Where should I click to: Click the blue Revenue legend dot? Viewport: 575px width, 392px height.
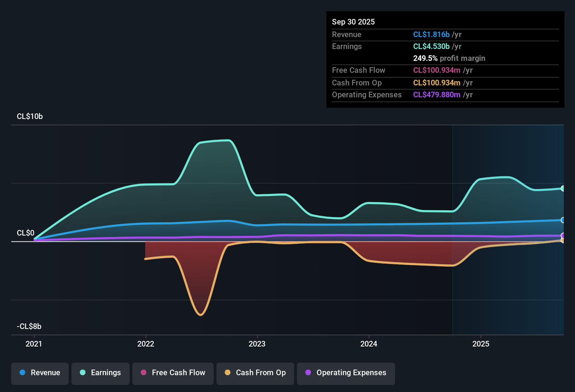pyautogui.click(x=22, y=372)
